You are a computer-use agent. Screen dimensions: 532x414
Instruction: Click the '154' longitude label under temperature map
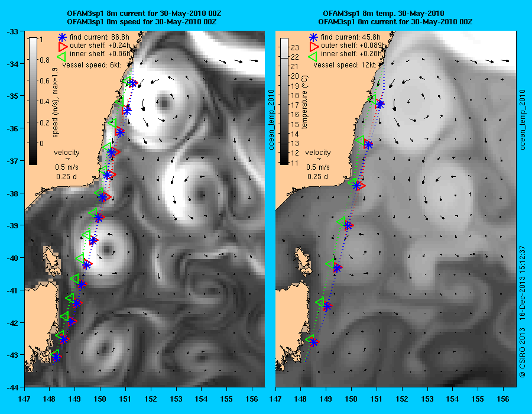[453, 399]
